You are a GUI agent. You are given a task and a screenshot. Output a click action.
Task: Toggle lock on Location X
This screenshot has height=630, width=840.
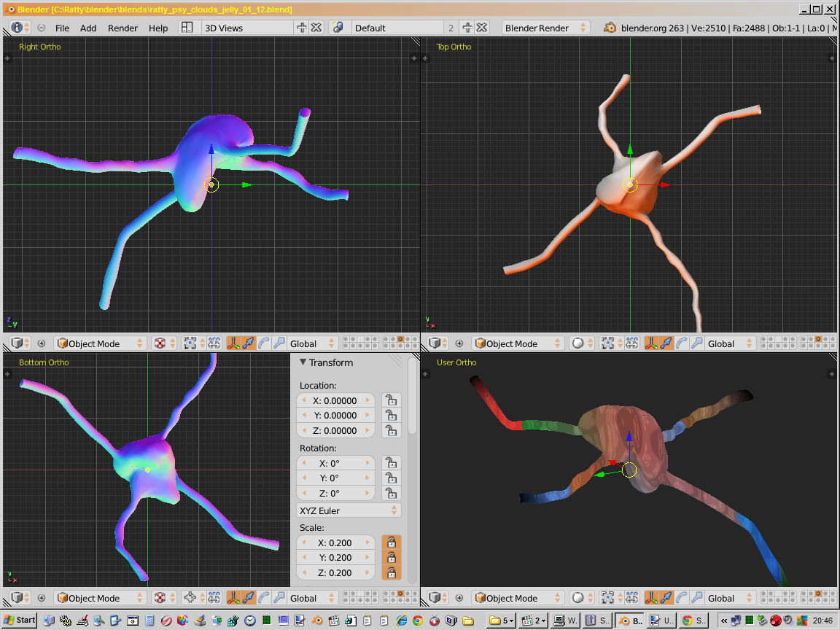pyautogui.click(x=392, y=400)
